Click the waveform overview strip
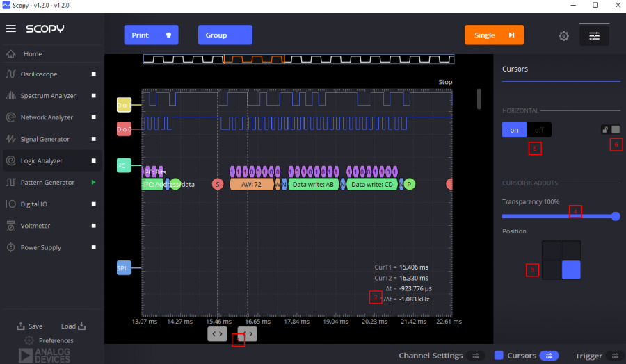The height and width of the screenshot is (364, 626). coord(298,59)
